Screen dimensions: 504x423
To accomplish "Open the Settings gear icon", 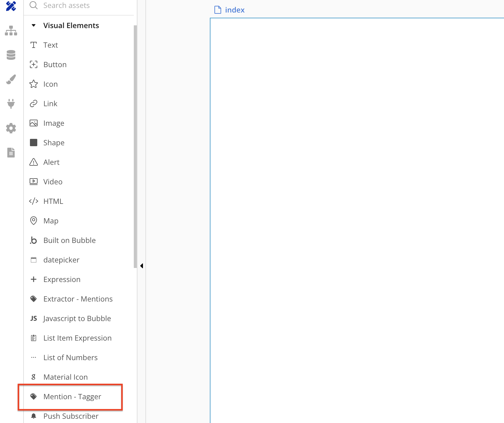I will coord(11,128).
